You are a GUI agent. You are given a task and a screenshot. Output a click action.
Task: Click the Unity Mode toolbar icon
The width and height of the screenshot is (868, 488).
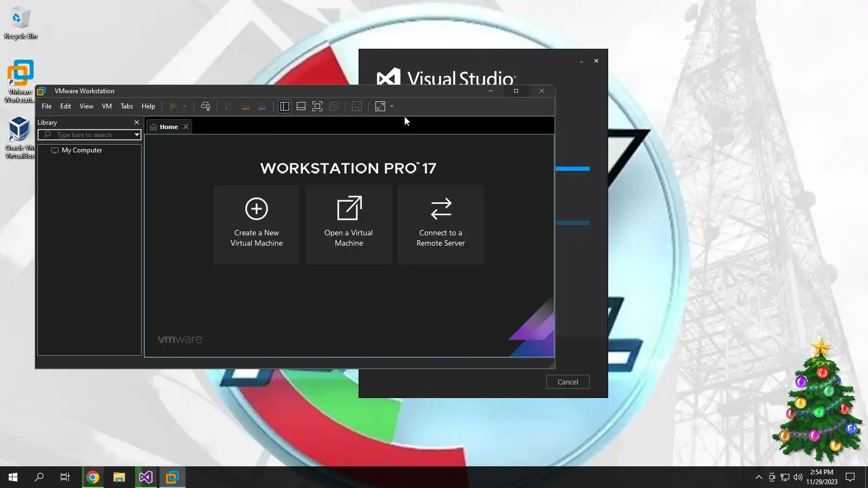tap(334, 106)
